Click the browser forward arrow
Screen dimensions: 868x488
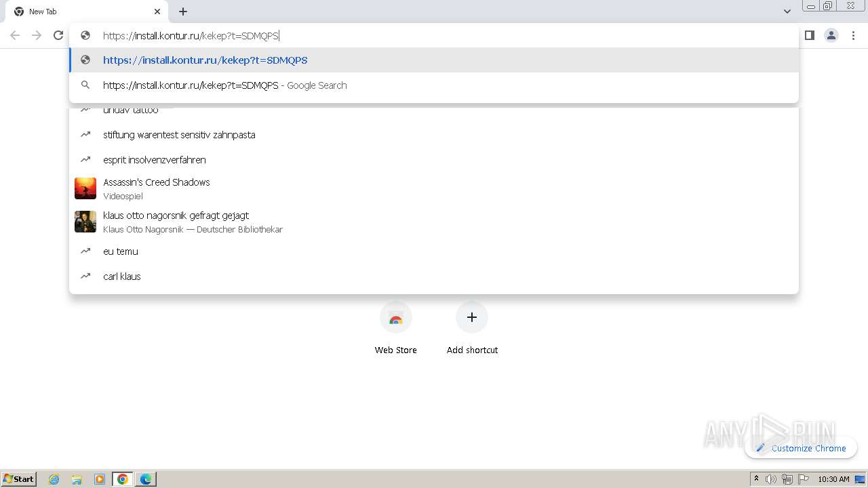click(37, 35)
